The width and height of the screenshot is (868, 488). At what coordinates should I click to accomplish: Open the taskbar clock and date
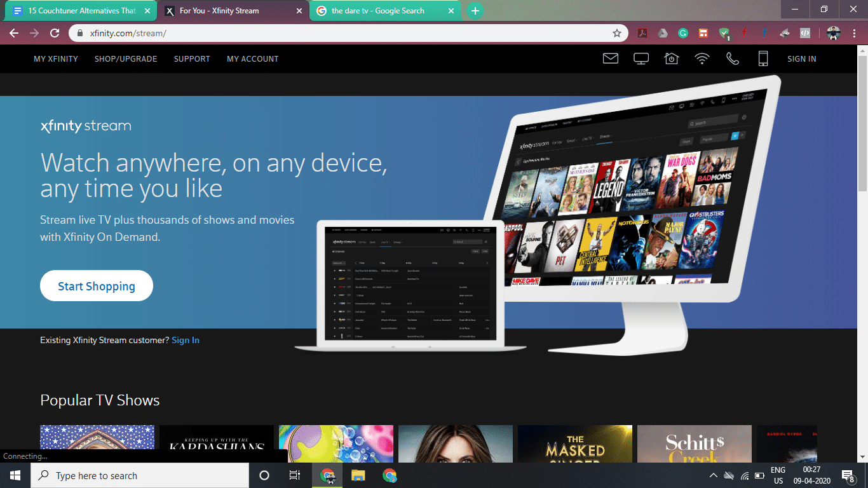point(811,475)
